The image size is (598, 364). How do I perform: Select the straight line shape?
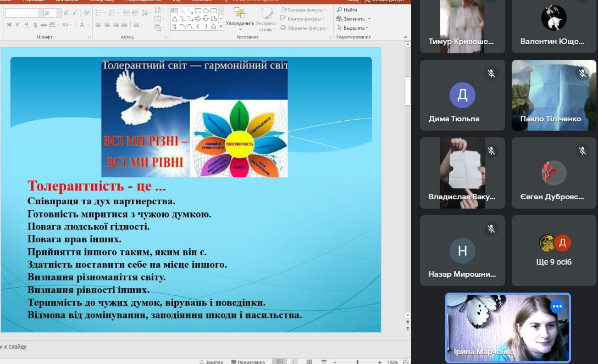pos(182,10)
